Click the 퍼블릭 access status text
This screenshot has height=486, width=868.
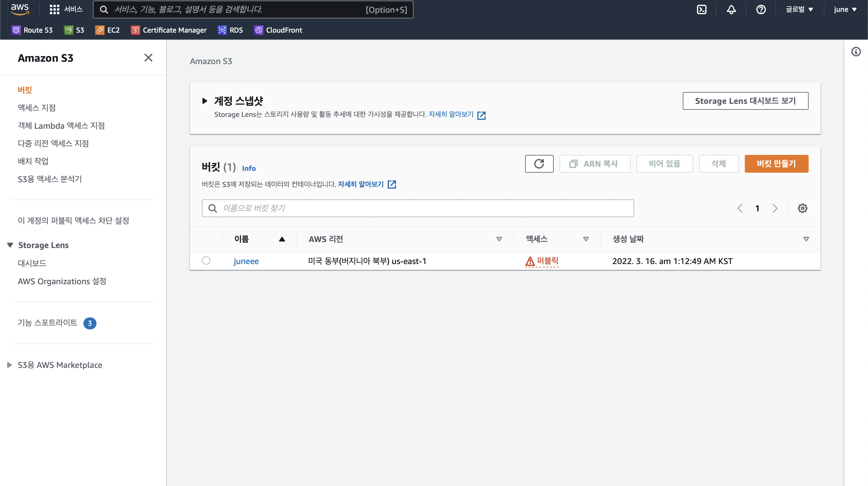click(x=548, y=261)
